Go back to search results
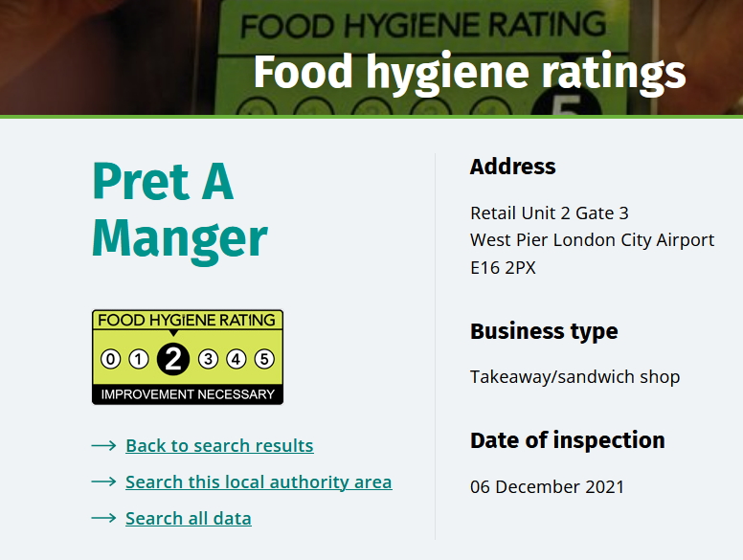 tap(219, 446)
